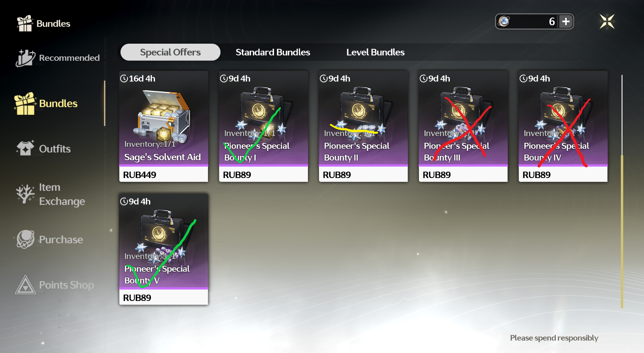This screenshot has height=353, width=644.
Task: Select the Bundles gift icon in sidebar
Action: 25,103
